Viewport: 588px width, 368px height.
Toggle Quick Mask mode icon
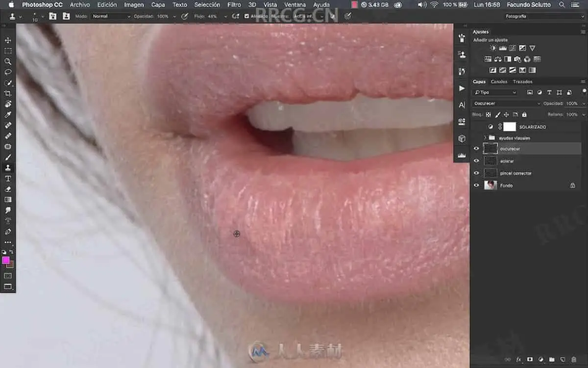point(8,276)
